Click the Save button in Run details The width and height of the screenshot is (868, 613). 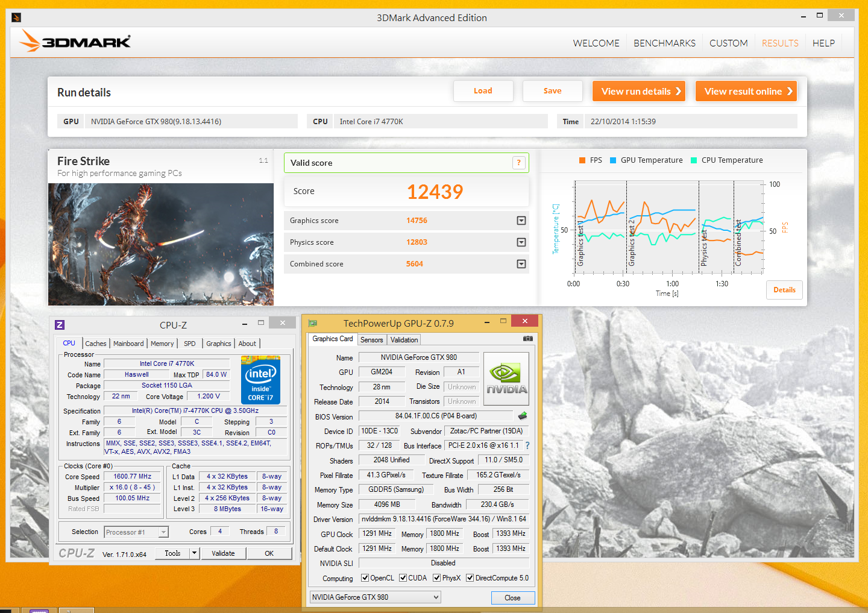coord(552,91)
